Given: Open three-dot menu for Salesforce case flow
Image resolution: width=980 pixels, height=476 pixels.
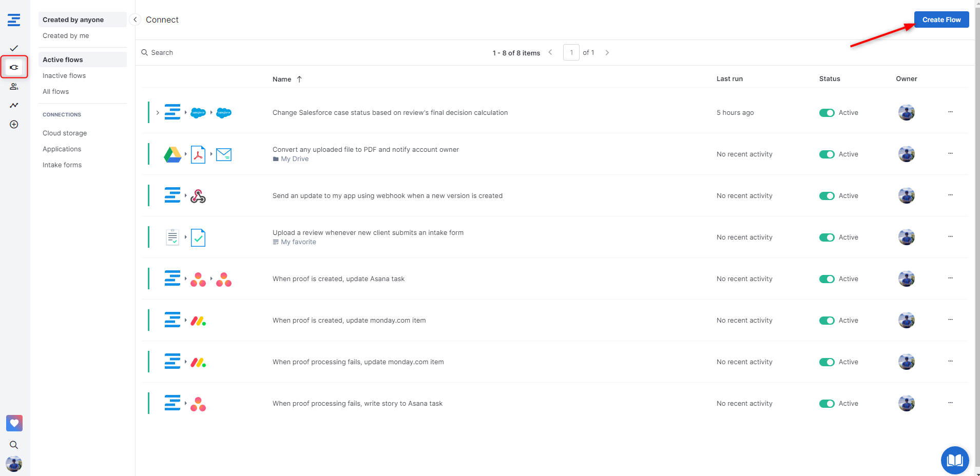Looking at the screenshot, I should (x=950, y=112).
